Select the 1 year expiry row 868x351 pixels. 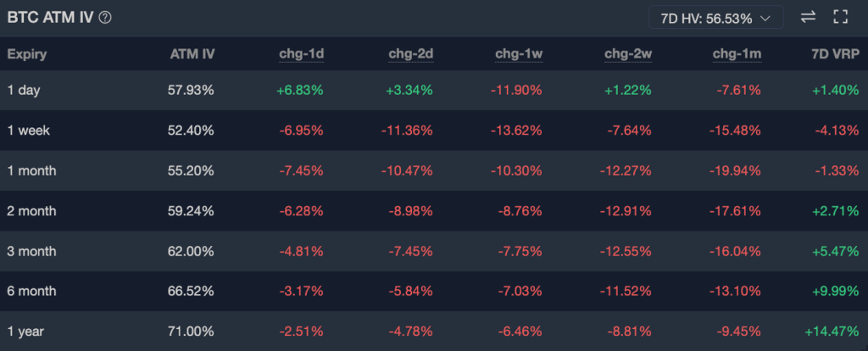(25, 331)
